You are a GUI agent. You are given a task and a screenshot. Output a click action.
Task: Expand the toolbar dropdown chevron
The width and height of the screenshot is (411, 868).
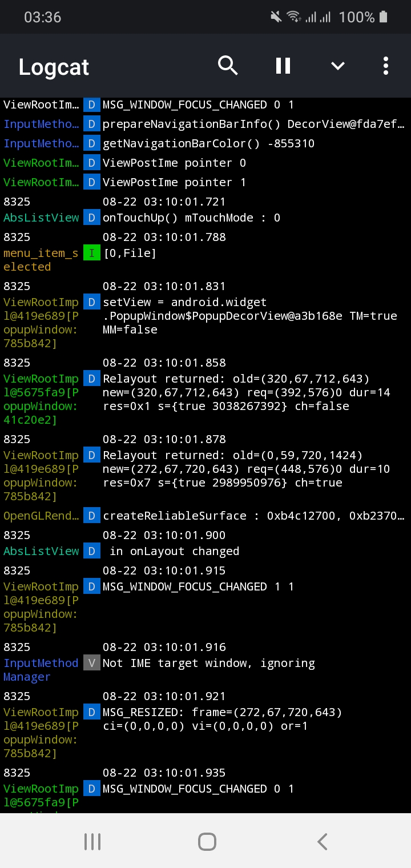tap(337, 65)
